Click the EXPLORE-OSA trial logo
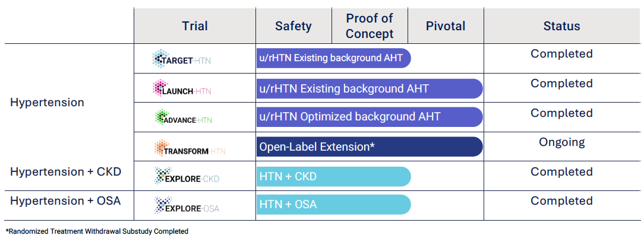Viewport: 644px width, 242px height. (x=186, y=205)
